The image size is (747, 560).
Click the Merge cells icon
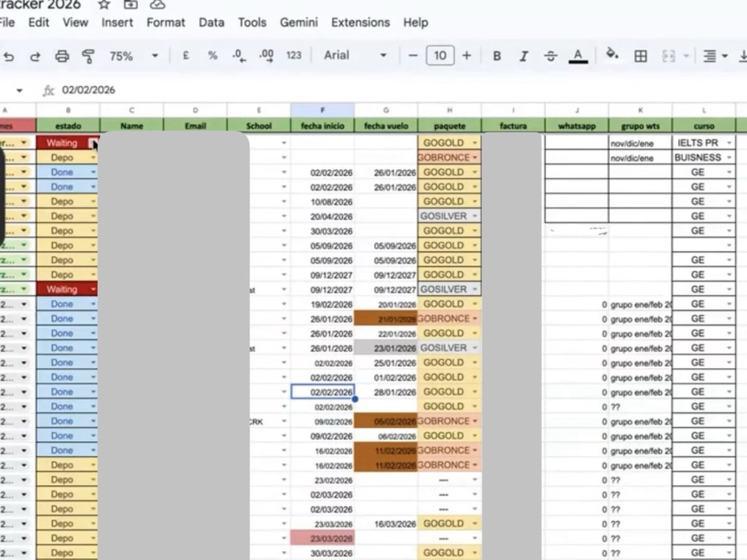click(669, 56)
